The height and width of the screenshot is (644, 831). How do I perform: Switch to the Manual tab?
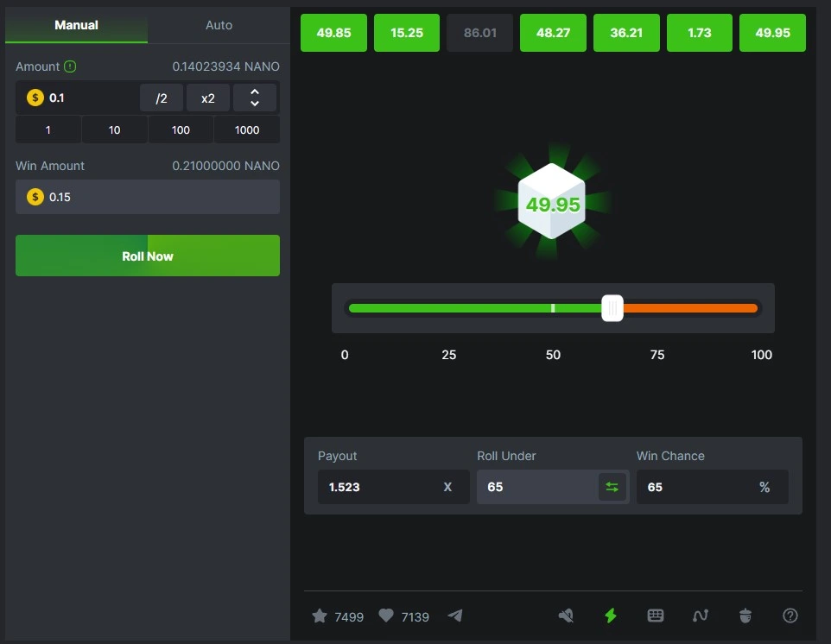[76, 25]
